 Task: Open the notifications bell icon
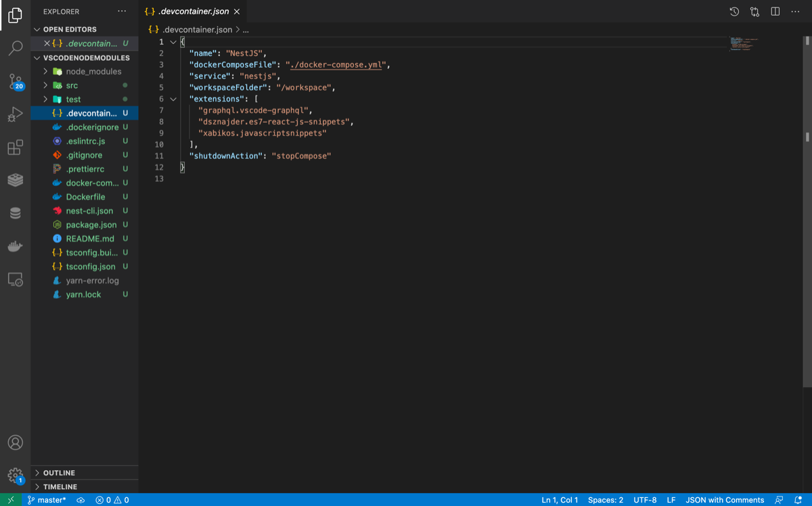(x=798, y=500)
